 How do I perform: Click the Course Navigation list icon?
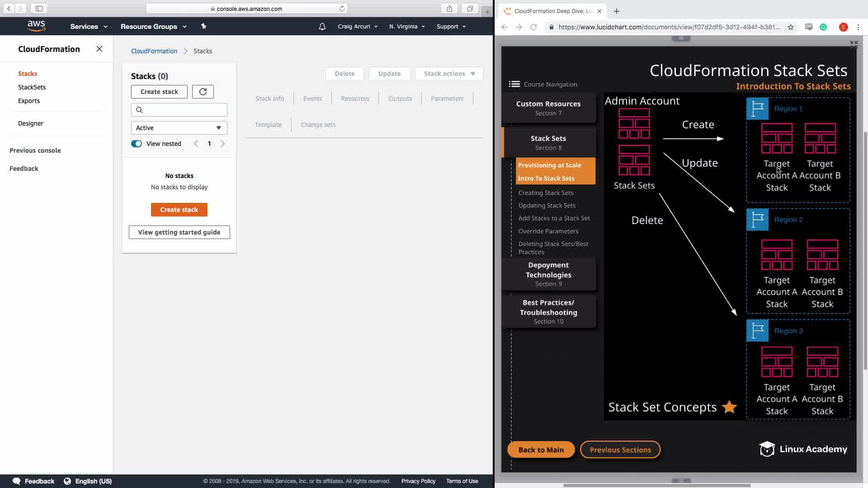point(514,84)
